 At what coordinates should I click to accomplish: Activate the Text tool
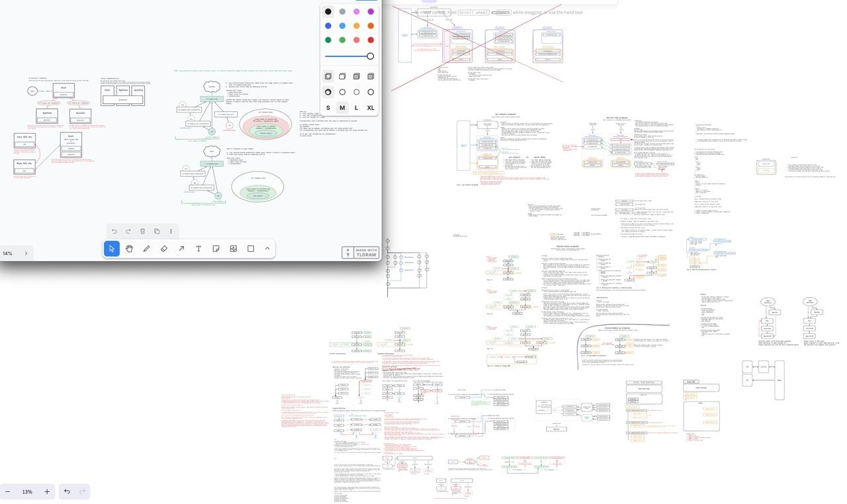pyautogui.click(x=199, y=249)
